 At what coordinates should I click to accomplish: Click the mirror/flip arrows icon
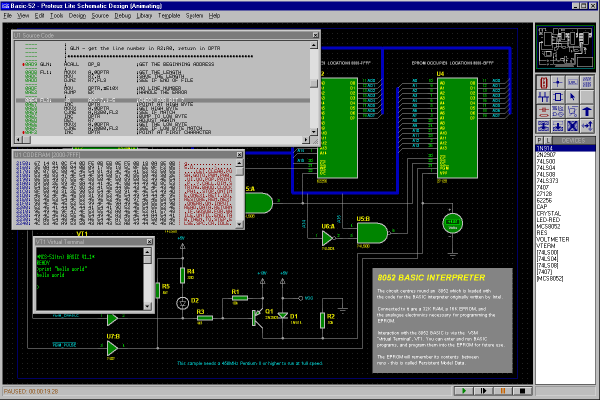pyautogui.click(x=587, y=126)
